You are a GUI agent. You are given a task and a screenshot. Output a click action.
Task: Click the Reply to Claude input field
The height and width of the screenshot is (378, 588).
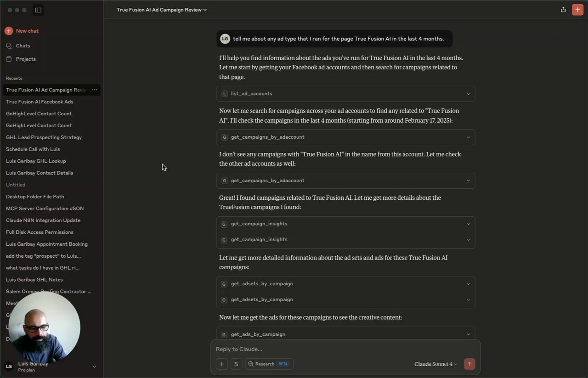(345, 349)
